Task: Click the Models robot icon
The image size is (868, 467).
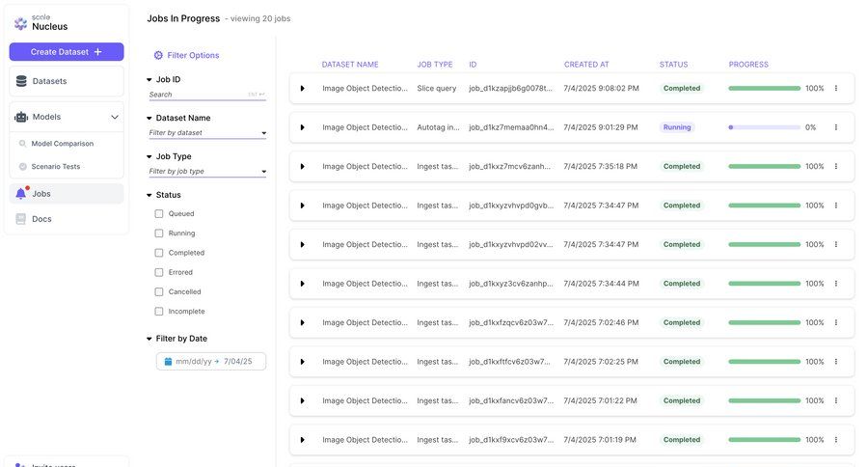Action: (x=21, y=117)
